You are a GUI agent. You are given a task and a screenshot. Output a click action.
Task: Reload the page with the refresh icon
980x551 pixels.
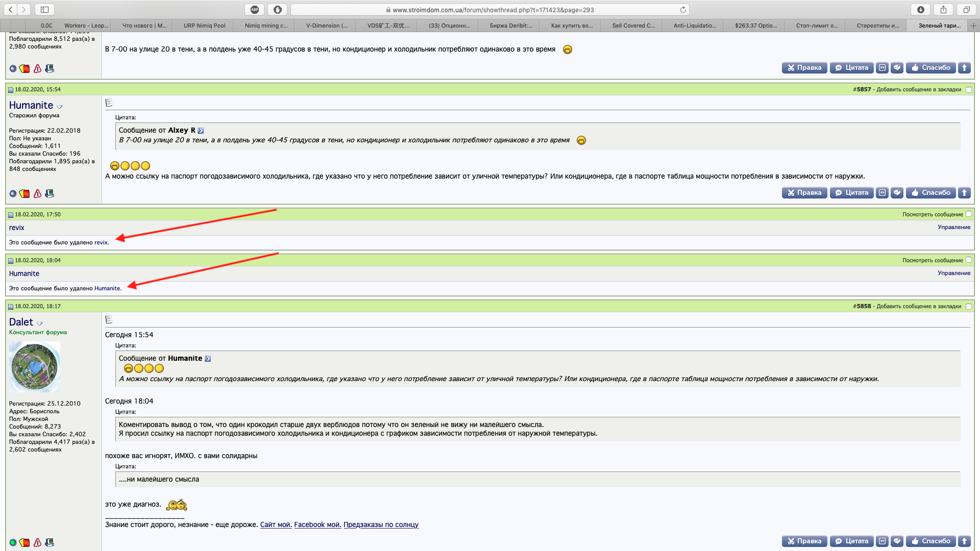[682, 10]
